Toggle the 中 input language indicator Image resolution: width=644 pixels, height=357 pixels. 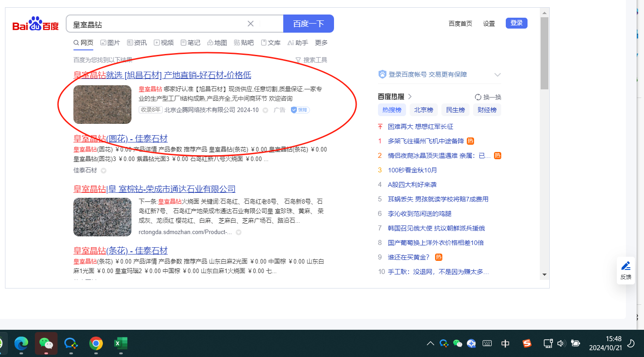coord(505,343)
